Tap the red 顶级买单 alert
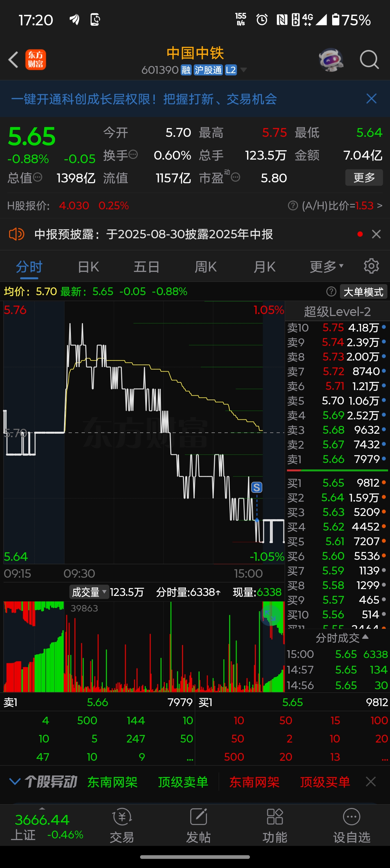Screen dimensions: 390x868 (x=325, y=782)
